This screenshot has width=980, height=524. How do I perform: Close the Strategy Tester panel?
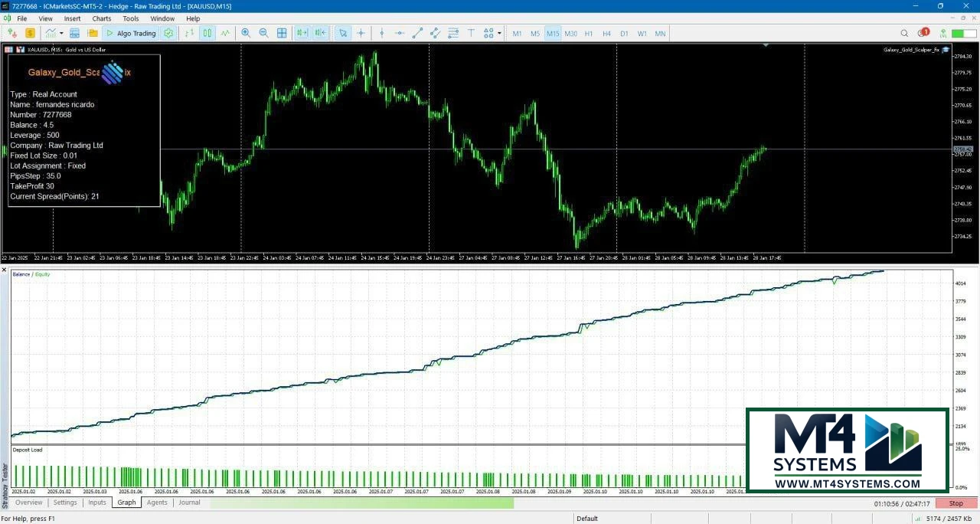[4, 270]
